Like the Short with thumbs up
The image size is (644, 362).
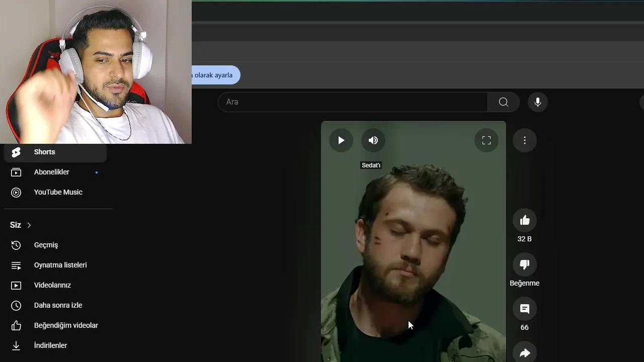coord(525,220)
